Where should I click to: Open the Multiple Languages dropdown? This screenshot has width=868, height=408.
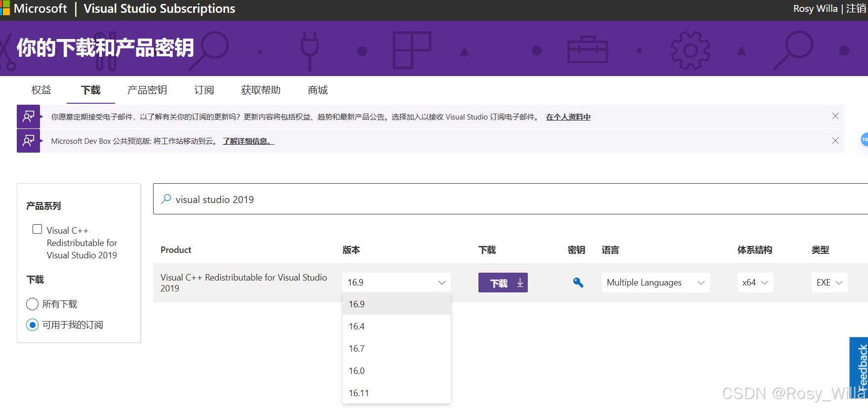point(655,283)
